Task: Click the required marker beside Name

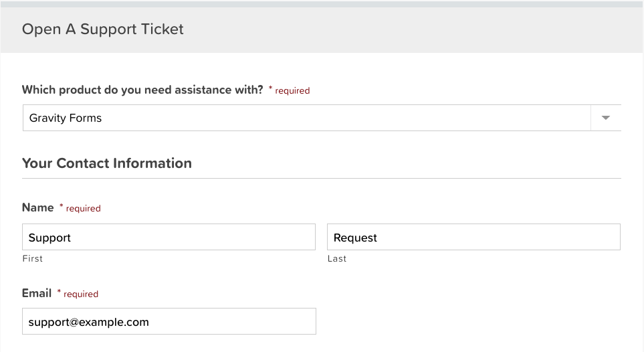Action: (x=80, y=208)
